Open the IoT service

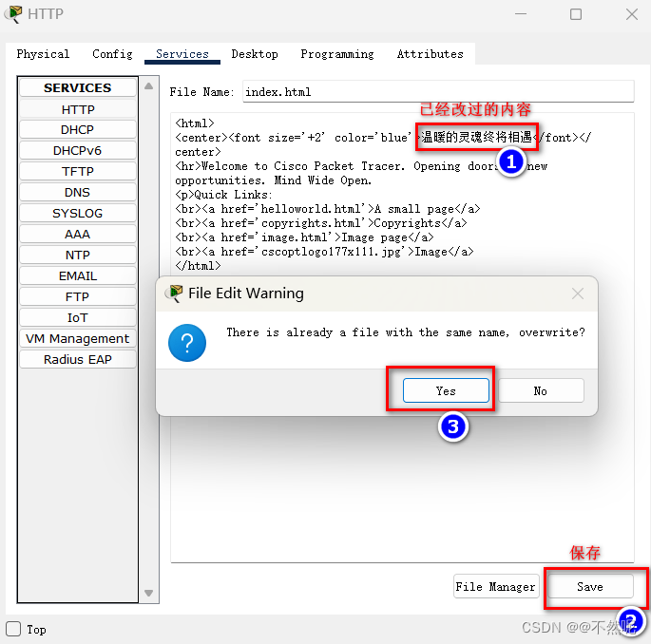[78, 317]
